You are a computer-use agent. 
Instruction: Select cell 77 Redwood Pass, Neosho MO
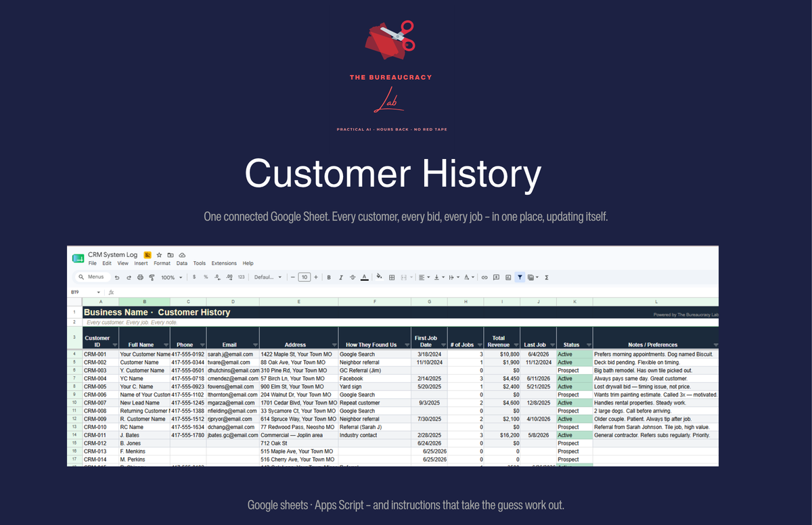pyautogui.click(x=298, y=428)
